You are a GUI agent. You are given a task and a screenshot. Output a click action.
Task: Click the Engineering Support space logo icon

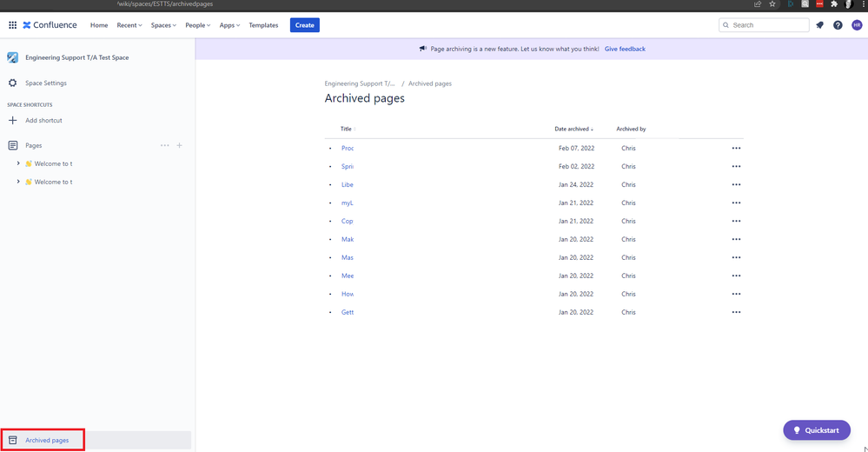tap(13, 57)
